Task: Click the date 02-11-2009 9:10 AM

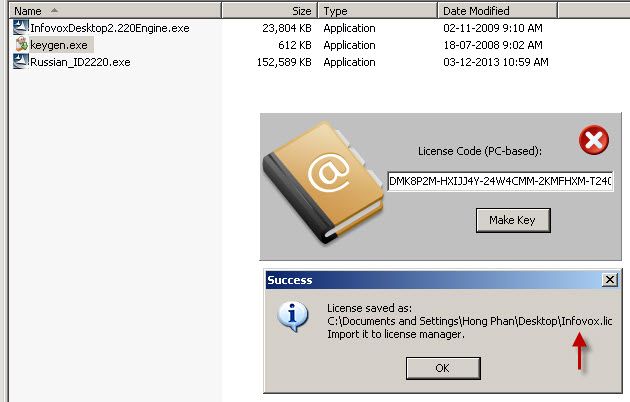Action: coord(493,28)
